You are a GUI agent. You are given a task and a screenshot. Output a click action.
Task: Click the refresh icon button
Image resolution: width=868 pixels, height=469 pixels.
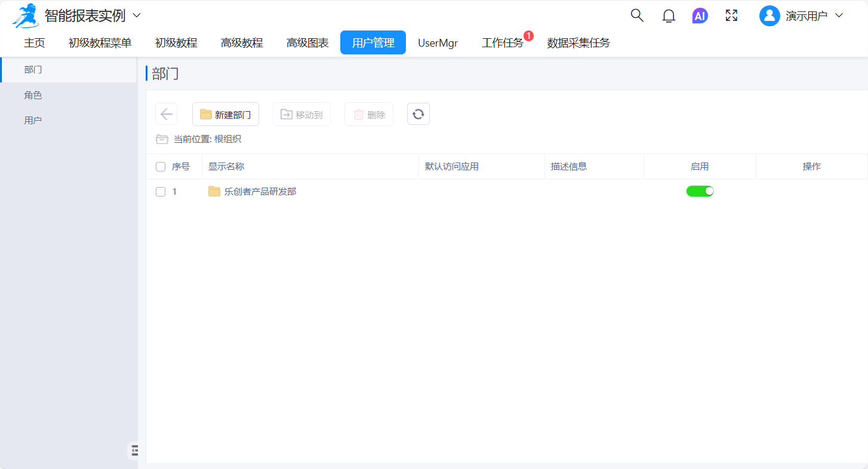[x=418, y=114]
